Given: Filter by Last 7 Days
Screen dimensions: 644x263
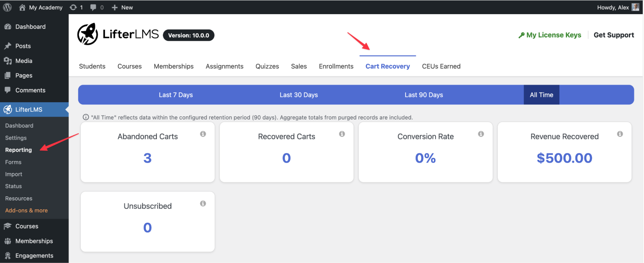Looking at the screenshot, I should point(176,95).
